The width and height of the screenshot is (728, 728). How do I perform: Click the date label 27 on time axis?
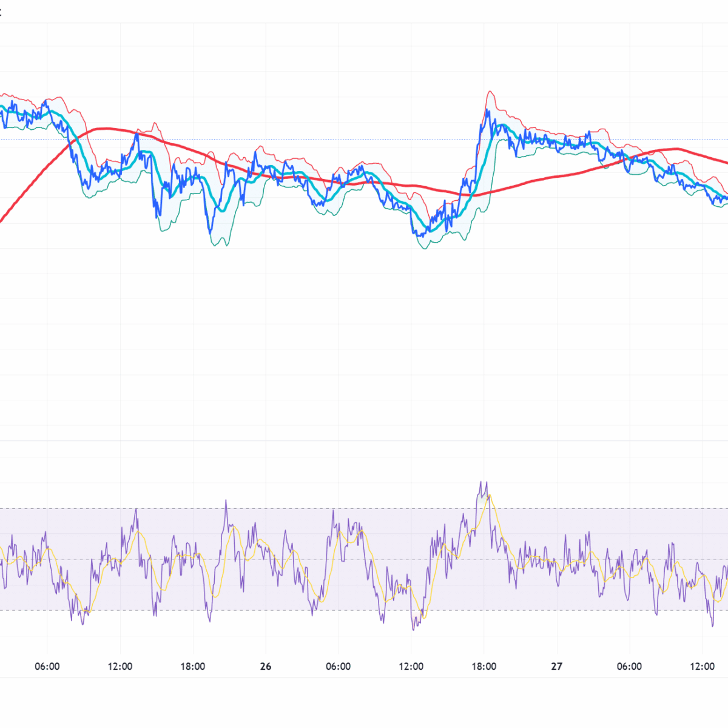(x=556, y=666)
